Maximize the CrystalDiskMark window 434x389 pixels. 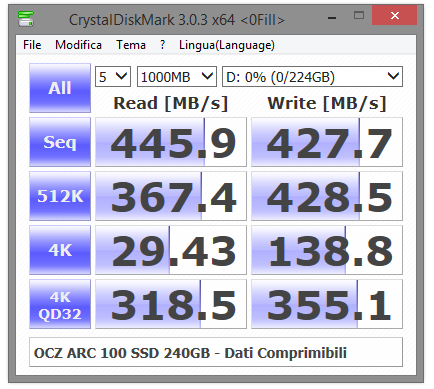[359, 16]
